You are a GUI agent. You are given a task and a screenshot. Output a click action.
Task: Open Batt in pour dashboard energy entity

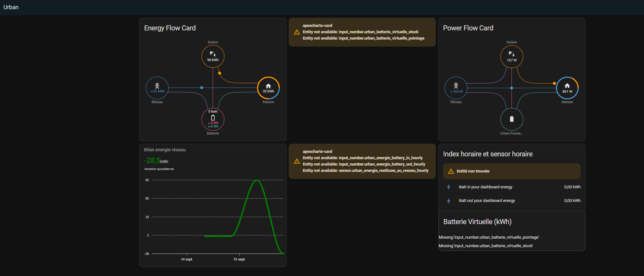pos(486,187)
